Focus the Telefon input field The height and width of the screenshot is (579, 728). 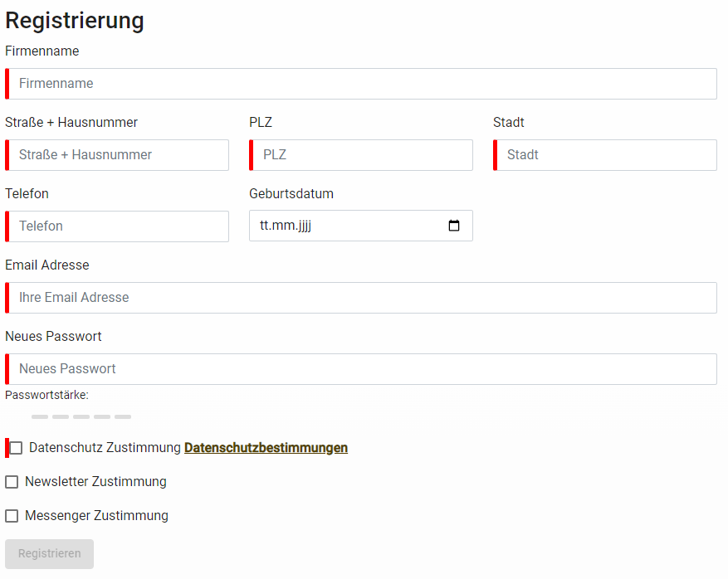[x=118, y=226]
